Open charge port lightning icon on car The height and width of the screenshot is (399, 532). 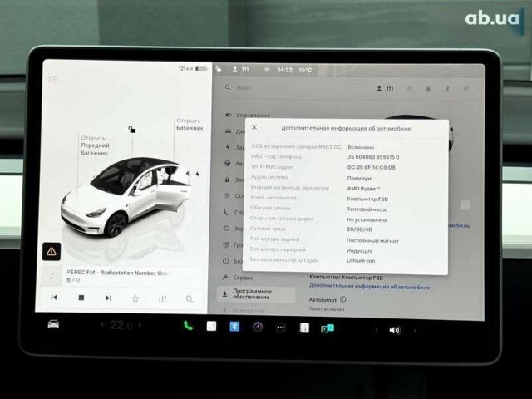click(198, 174)
